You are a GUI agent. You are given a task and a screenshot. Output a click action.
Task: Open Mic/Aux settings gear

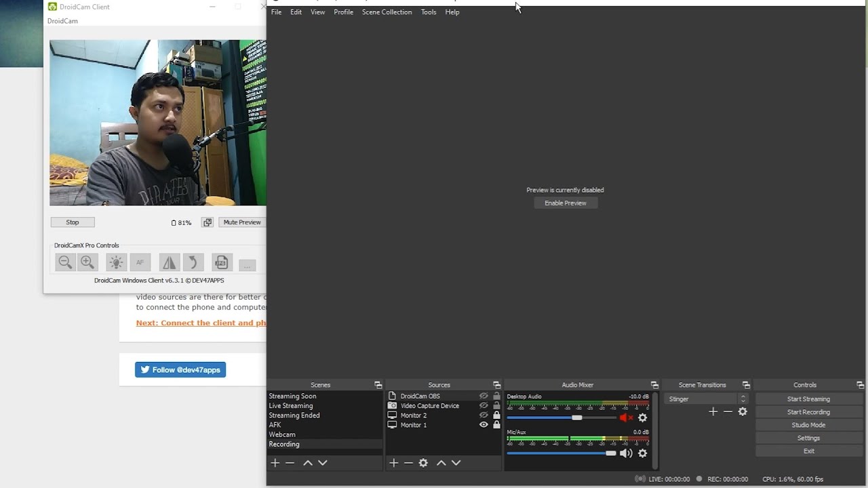(643, 453)
